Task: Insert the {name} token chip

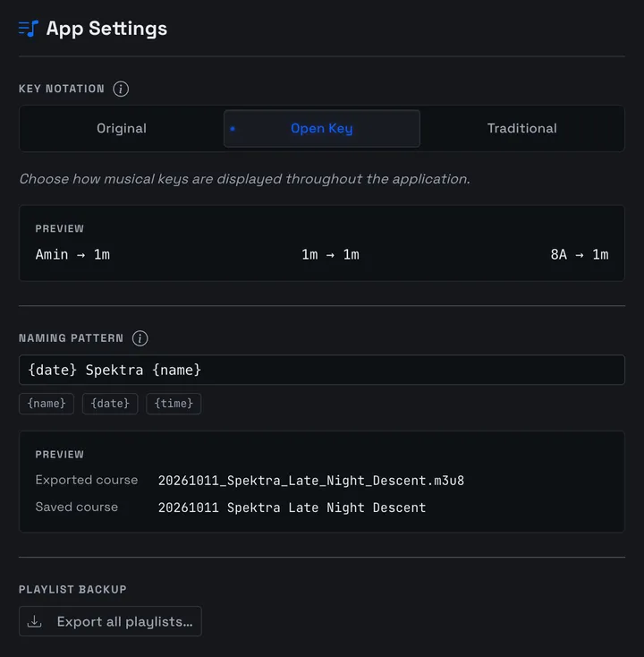Action: (x=47, y=404)
